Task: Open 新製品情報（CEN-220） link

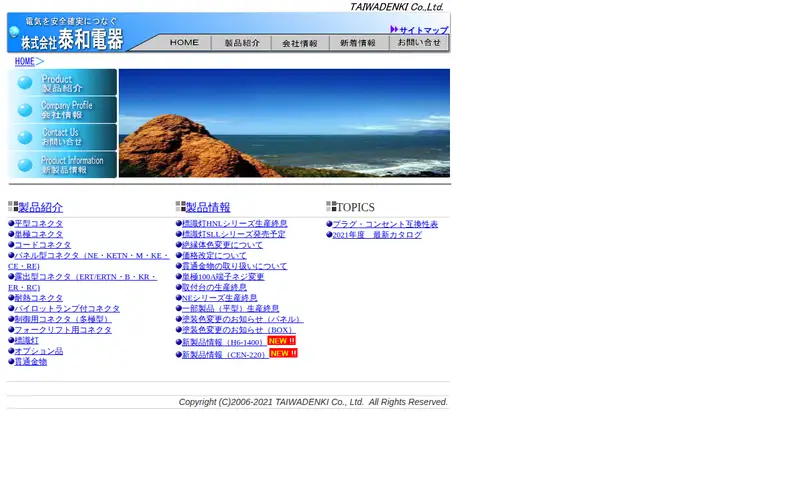Action: click(x=225, y=355)
